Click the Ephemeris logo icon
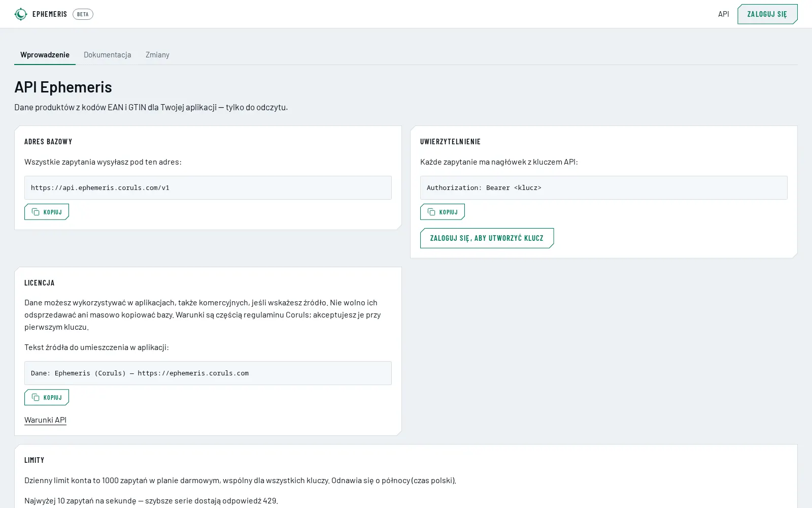The image size is (812, 508). pyautogui.click(x=21, y=14)
